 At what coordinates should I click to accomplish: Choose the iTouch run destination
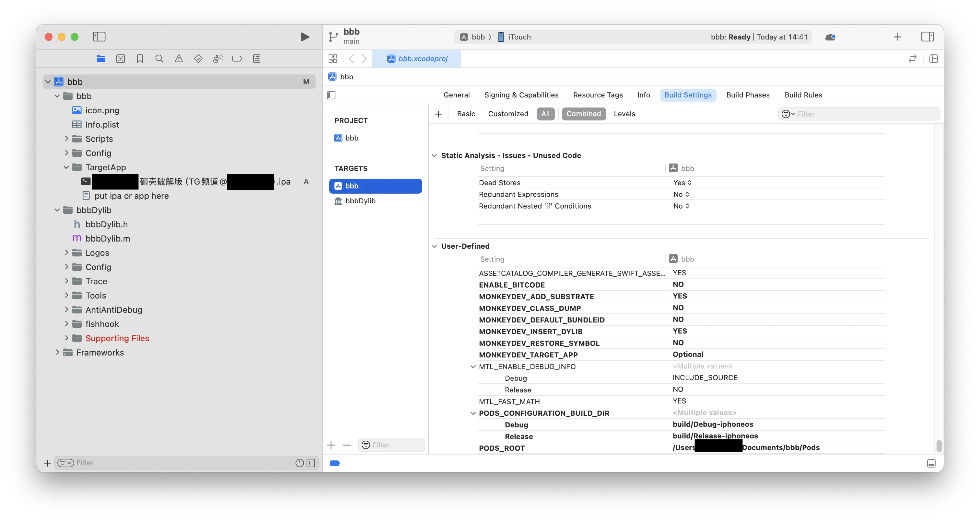coord(514,37)
